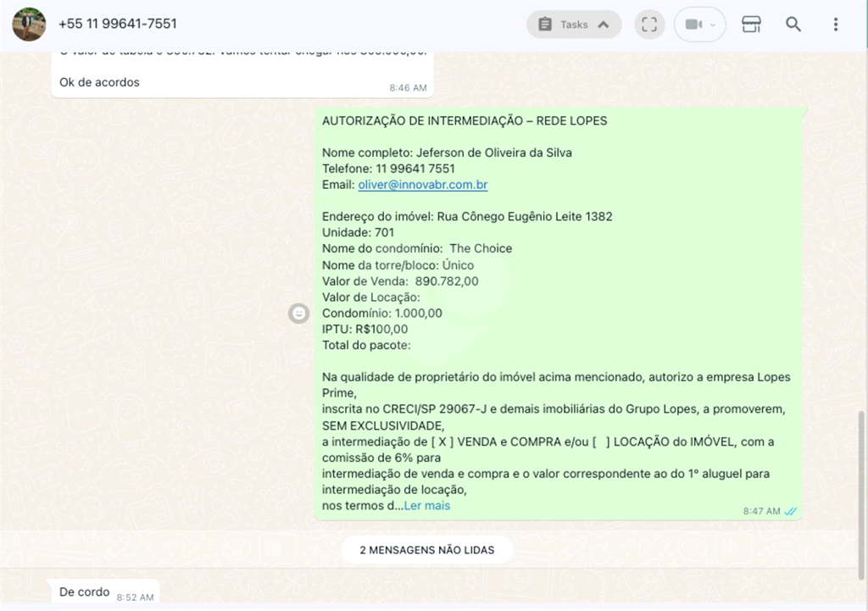Click the contact's profile picture avatar
The width and height of the screenshot is (868, 611).
point(29,25)
